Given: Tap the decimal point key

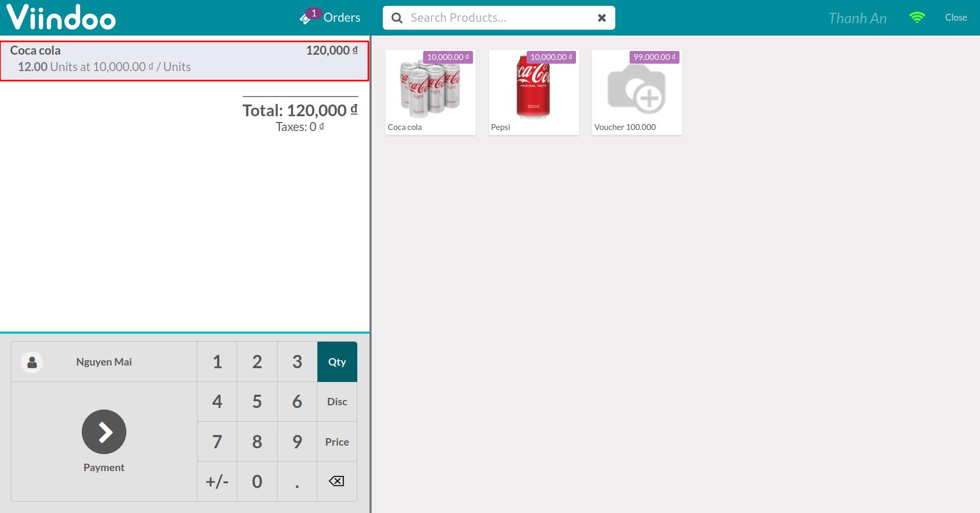Looking at the screenshot, I should coord(297,481).
